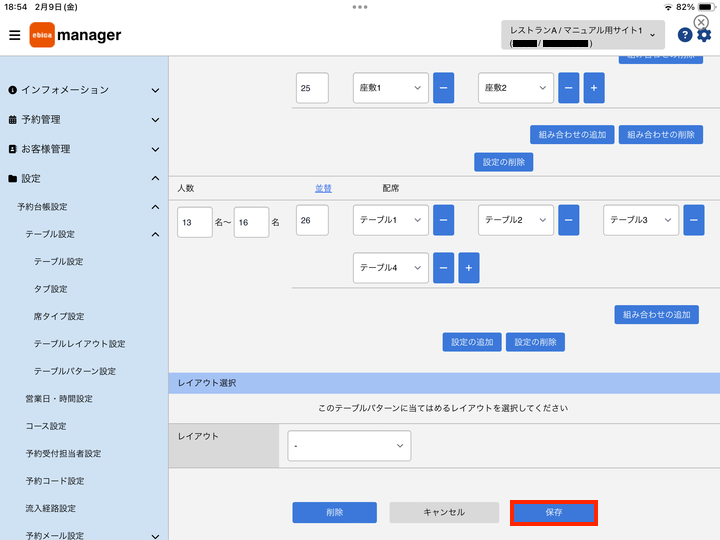This screenshot has height=540, width=720.
Task: Click 組み合わせの追加 under テーブル4 row
Action: coord(657,315)
